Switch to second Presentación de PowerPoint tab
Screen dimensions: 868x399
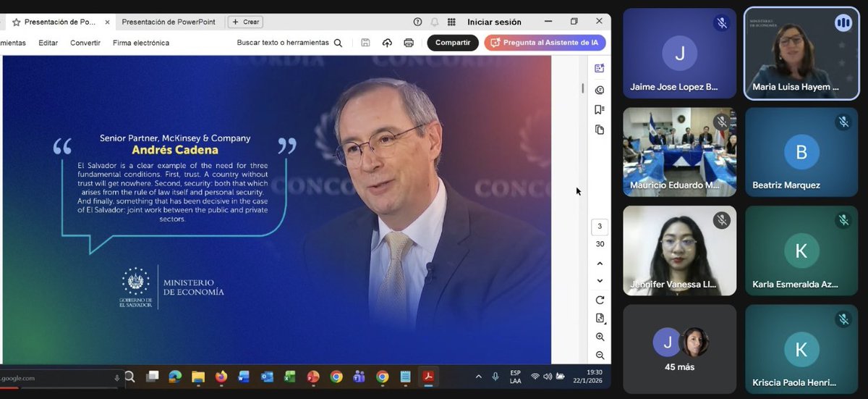169,22
